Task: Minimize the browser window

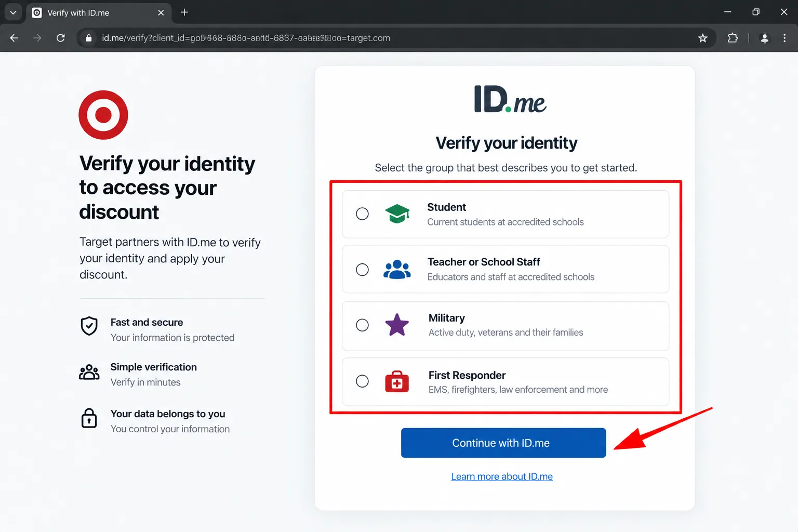Action: point(728,12)
